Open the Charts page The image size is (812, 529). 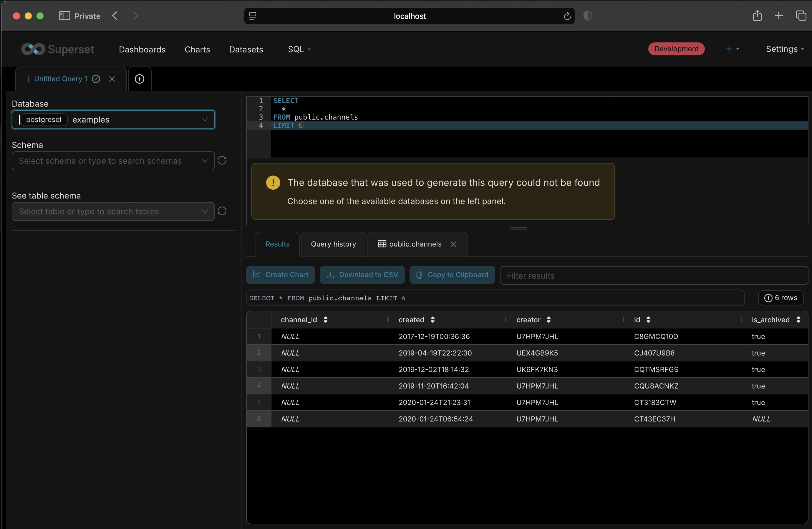pos(197,49)
